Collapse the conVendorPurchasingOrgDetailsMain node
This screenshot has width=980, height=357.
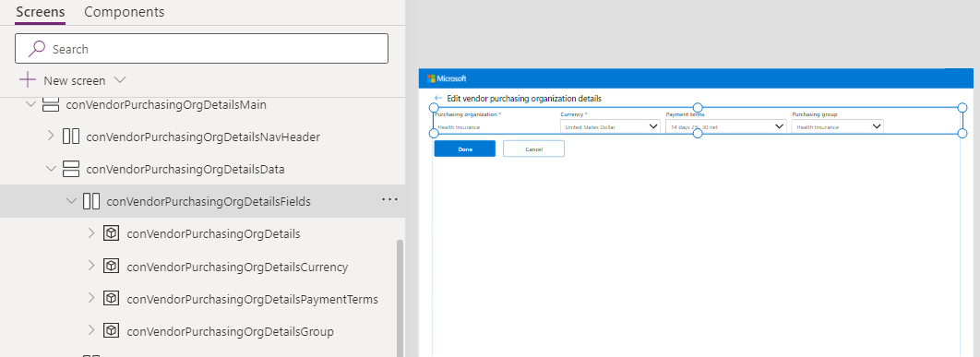tap(30, 104)
